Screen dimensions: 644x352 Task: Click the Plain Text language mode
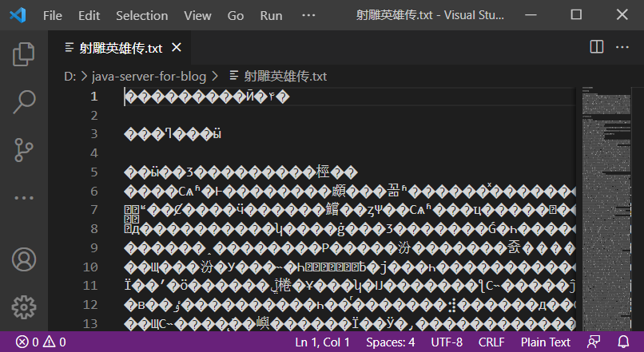pos(546,342)
